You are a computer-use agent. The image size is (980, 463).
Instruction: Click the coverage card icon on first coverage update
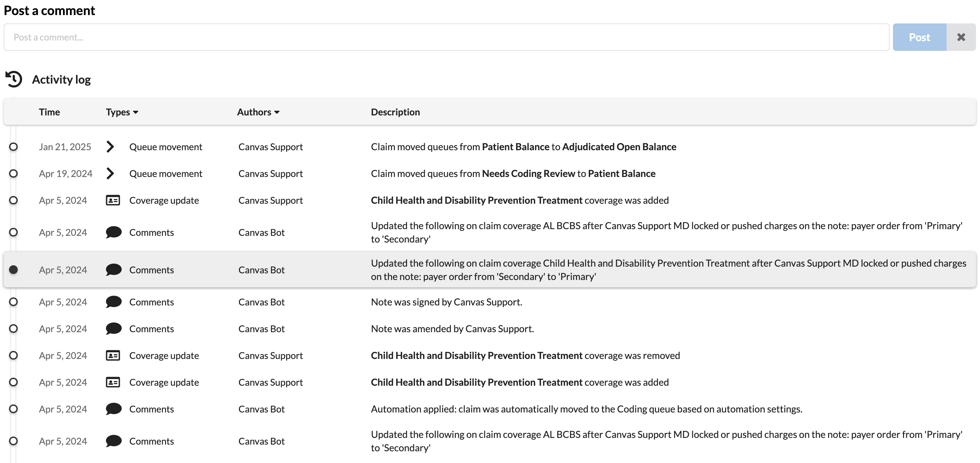pos(112,200)
